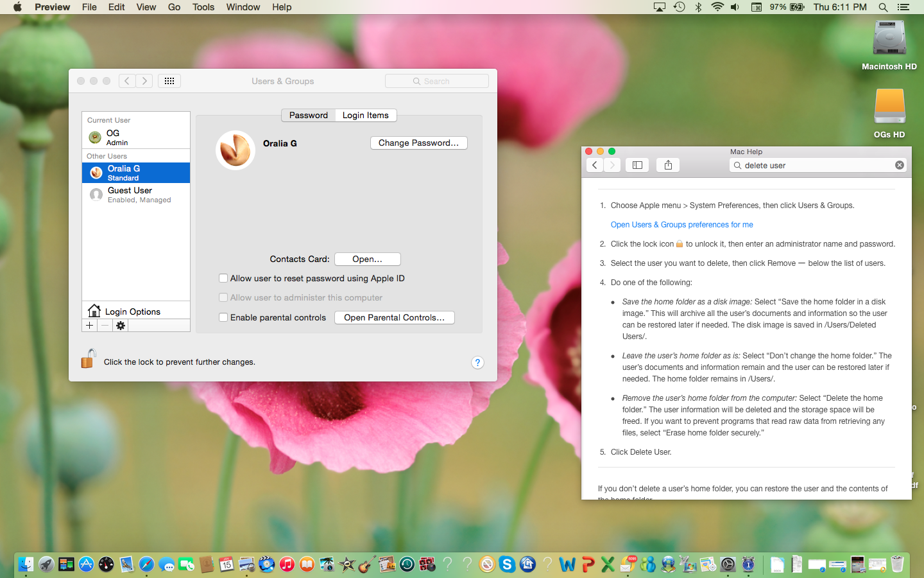Click Open Users & Groups preferences link
924x578 pixels.
pyautogui.click(x=682, y=225)
